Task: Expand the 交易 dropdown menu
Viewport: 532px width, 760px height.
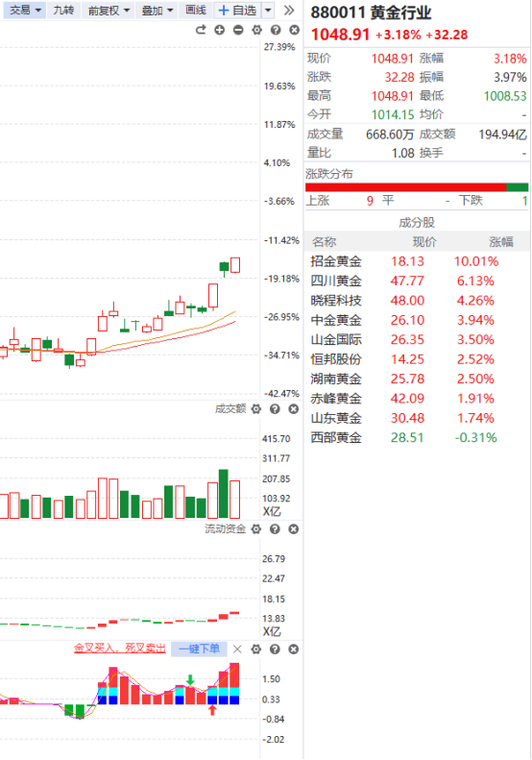Action: (25, 11)
